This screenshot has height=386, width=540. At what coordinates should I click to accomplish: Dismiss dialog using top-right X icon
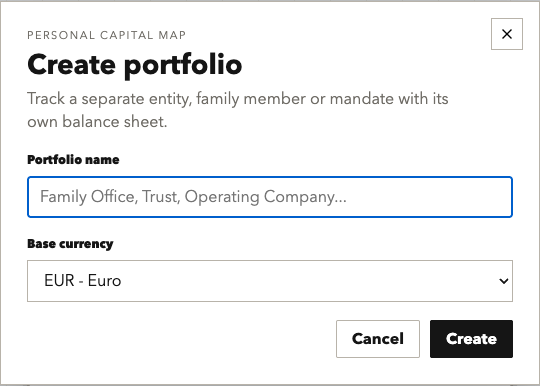pyautogui.click(x=507, y=34)
